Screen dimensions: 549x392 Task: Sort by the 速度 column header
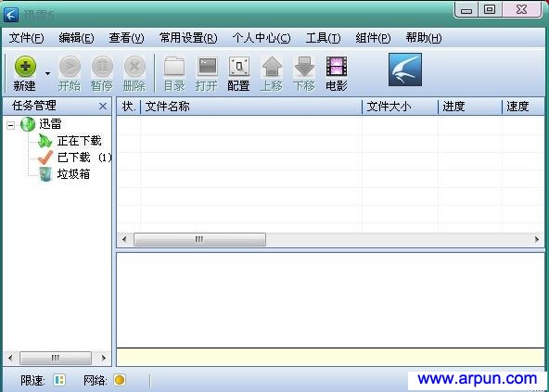[x=523, y=107]
